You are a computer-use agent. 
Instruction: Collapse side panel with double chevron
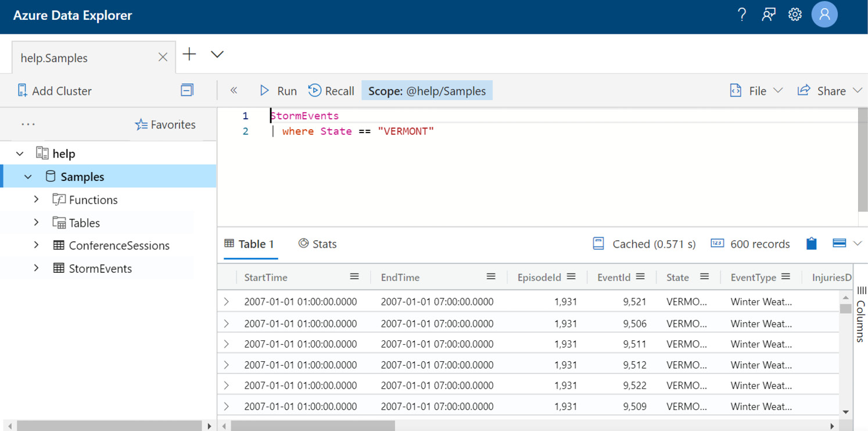[234, 90]
